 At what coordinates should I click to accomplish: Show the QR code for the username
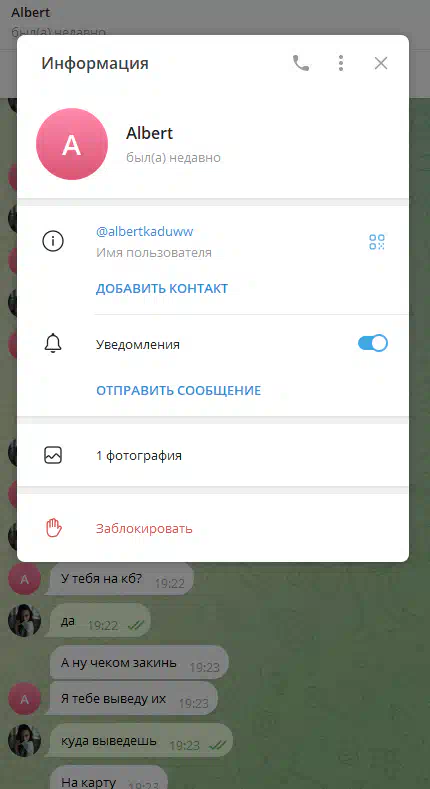[x=377, y=242]
